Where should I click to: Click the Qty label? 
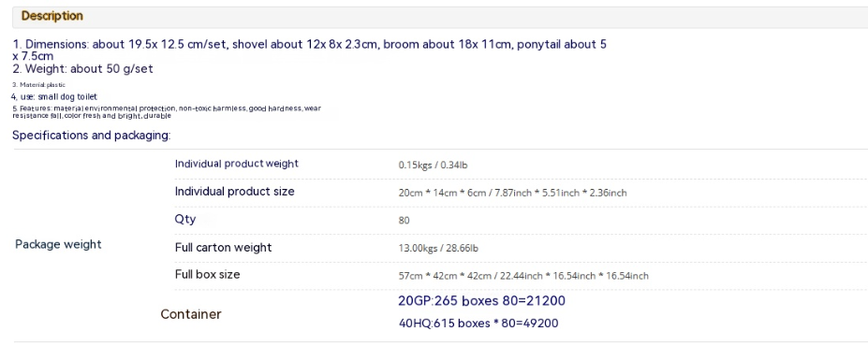pyautogui.click(x=185, y=219)
